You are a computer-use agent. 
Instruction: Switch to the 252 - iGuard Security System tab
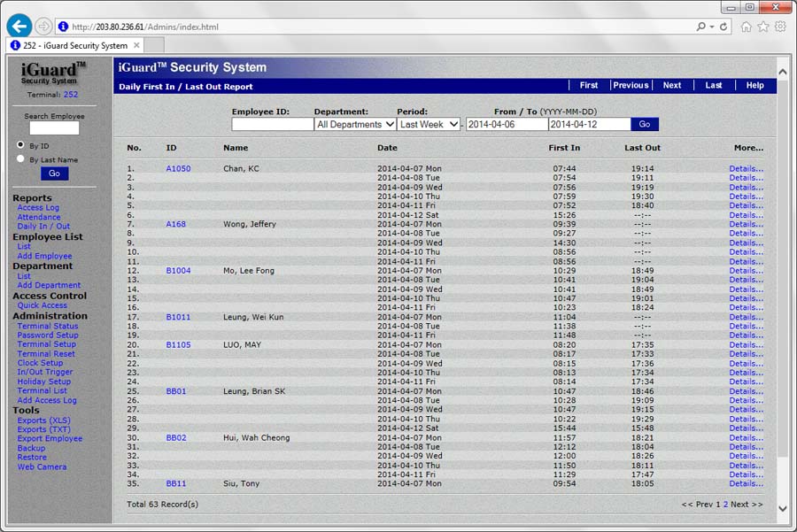74,45
